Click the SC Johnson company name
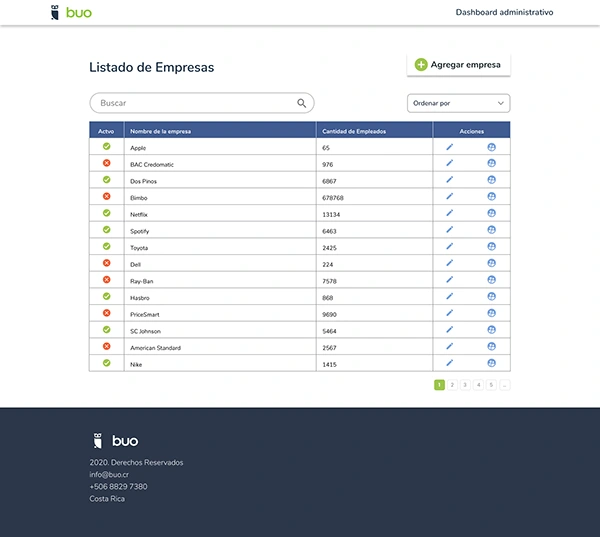Image resolution: width=600 pixels, height=537 pixels. [x=145, y=331]
